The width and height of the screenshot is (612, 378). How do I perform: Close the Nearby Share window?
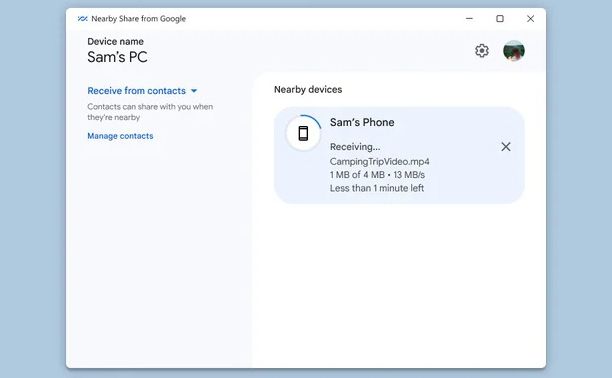(x=530, y=18)
